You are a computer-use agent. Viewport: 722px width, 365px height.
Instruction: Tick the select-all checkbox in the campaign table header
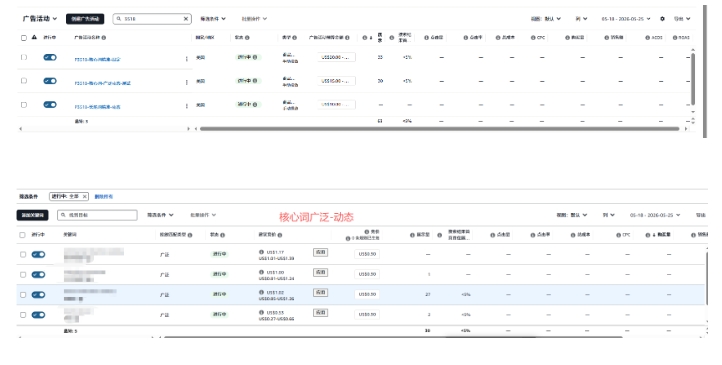pos(24,38)
